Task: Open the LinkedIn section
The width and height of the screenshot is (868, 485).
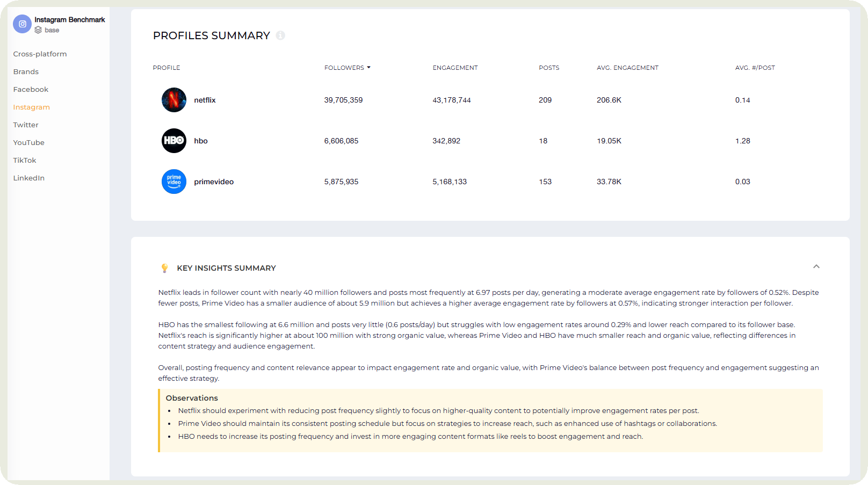Action: tap(28, 178)
